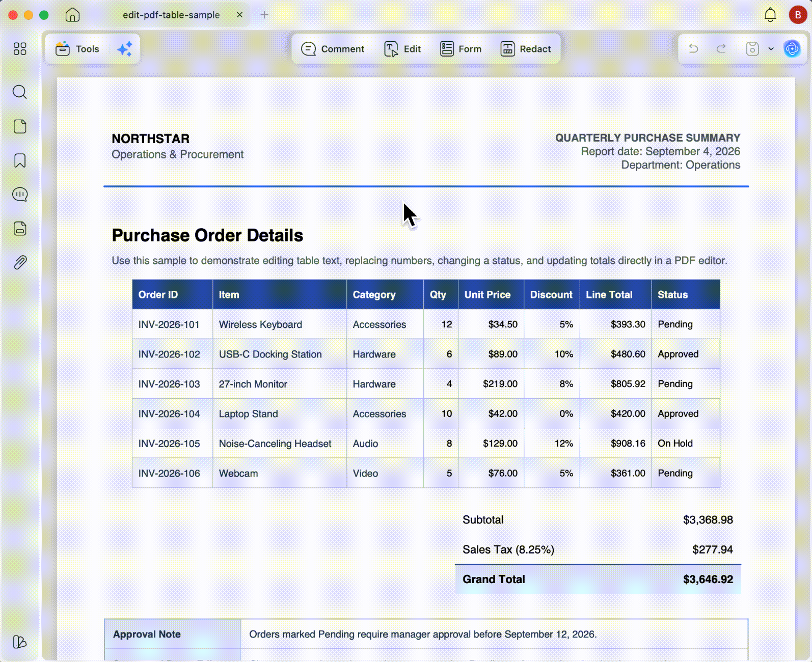
Task: Open the AI sparkle assistant
Action: (125, 49)
